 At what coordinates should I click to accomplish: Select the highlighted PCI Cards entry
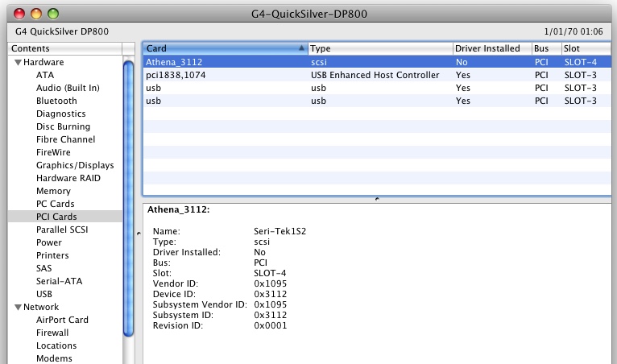coord(65,217)
